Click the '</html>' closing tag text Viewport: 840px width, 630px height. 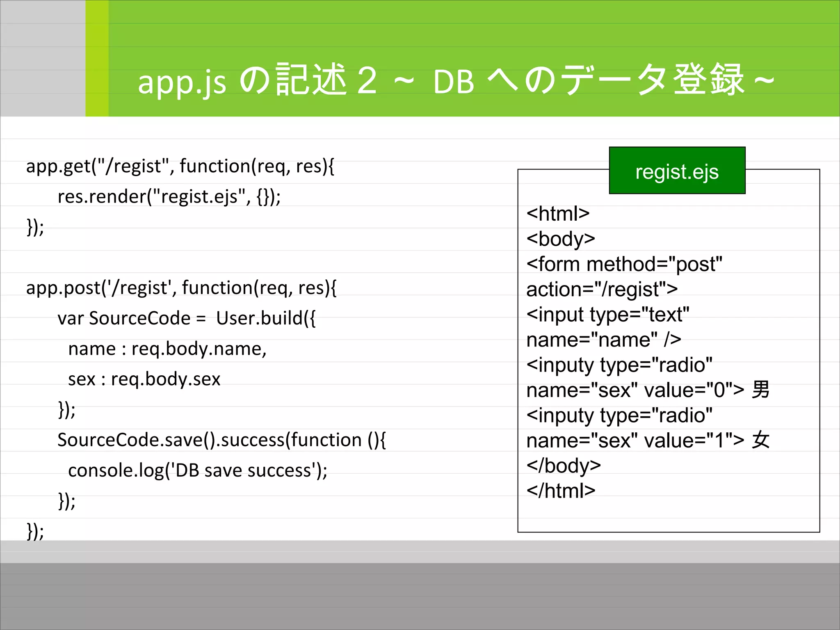(561, 491)
